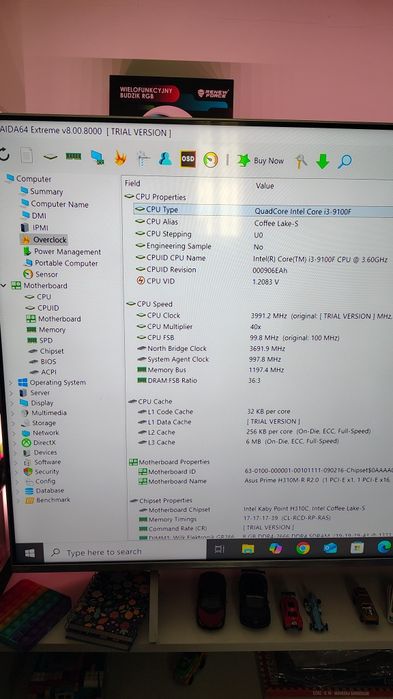This screenshot has height=699, width=393.
Task: Collapse the Motherboard tree category
Action: (4, 285)
